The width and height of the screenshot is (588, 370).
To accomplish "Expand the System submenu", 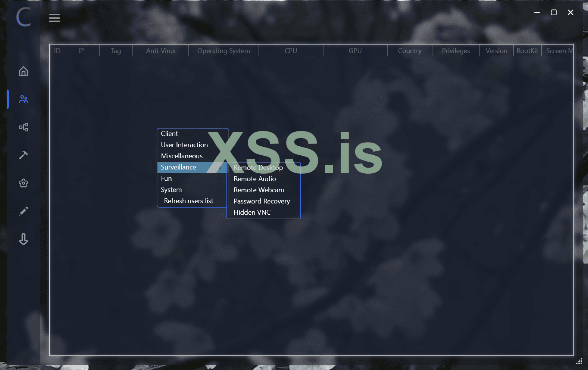I will [193, 190].
